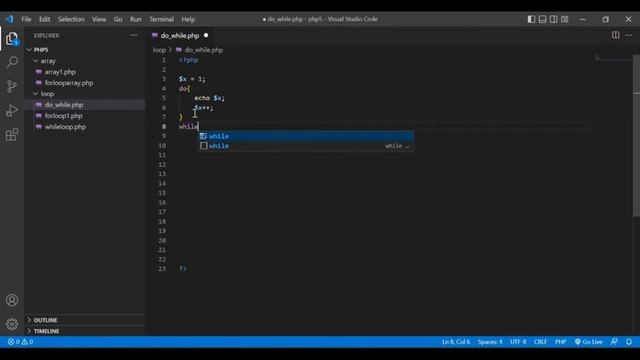Image resolution: width=640 pixels, height=360 pixels.
Task: Open Explorer Views and More Actions ellipsis
Action: tap(133, 36)
